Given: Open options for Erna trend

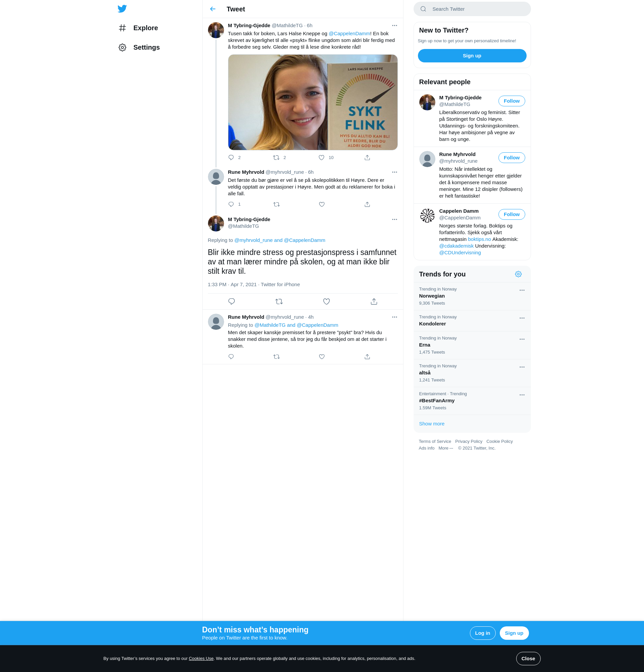Looking at the screenshot, I should tap(522, 340).
